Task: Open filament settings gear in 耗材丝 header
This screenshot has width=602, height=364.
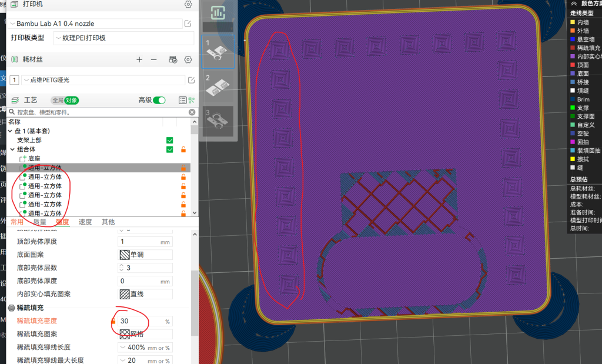Action: coord(188,59)
